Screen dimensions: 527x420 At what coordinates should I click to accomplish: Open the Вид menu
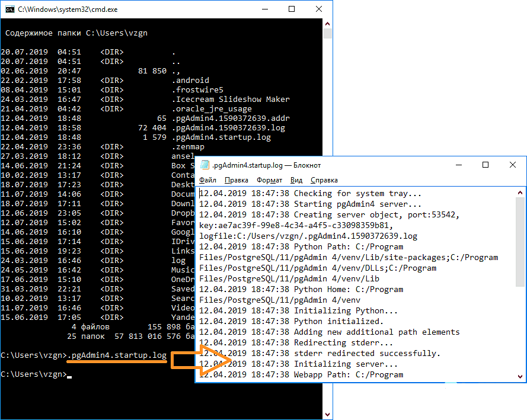point(296,180)
